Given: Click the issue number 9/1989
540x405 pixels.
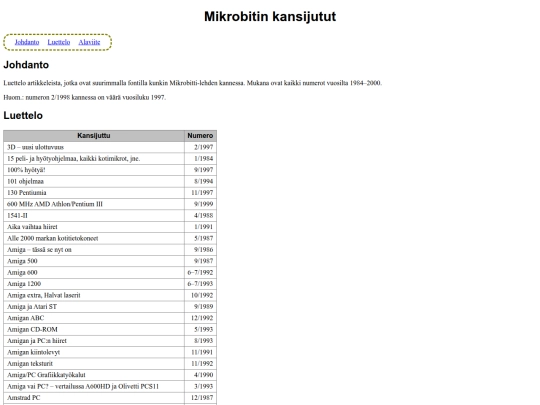Looking at the screenshot, I should (203, 307).
